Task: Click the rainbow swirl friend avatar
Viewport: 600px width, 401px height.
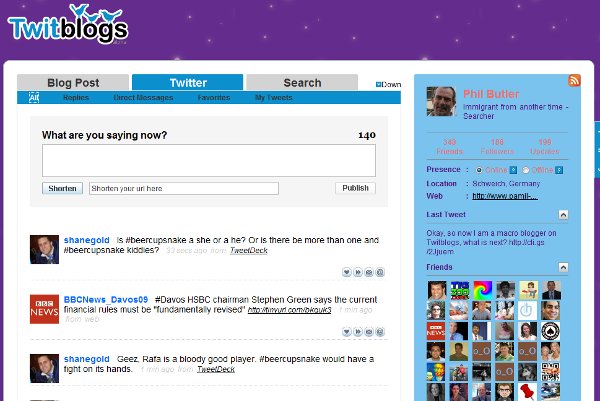Action: coord(483,290)
